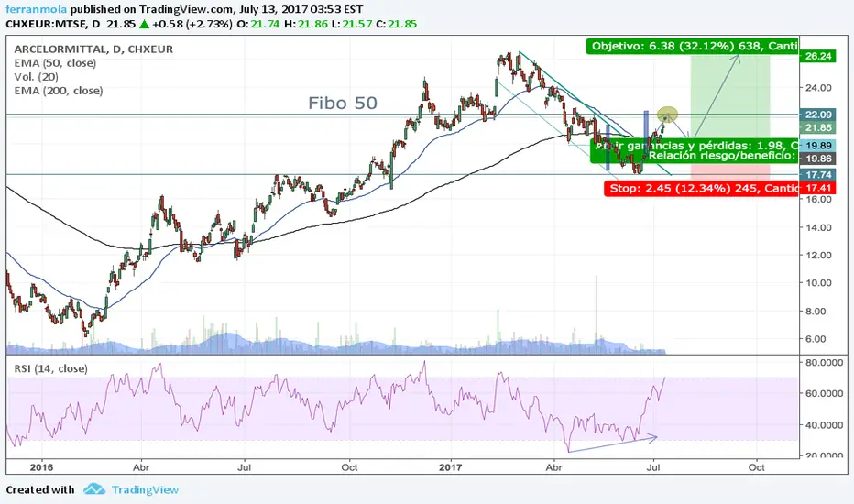The height and width of the screenshot is (504, 854).
Task: Click the 2017 label on time axis
Action: point(451,467)
